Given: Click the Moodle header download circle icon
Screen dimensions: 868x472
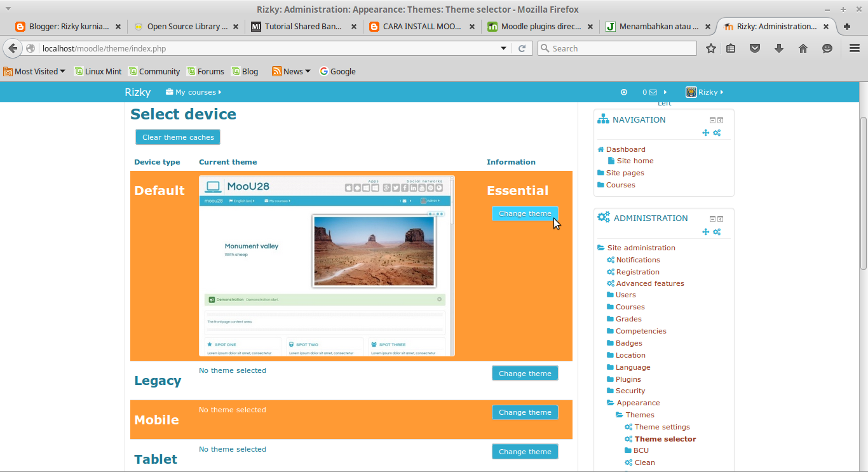Looking at the screenshot, I should pos(624,92).
